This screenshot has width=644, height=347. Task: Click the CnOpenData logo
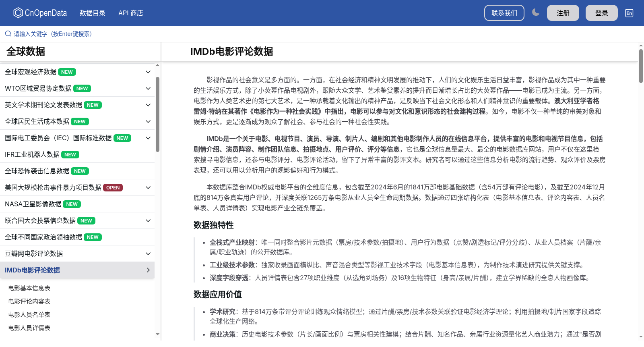40,13
